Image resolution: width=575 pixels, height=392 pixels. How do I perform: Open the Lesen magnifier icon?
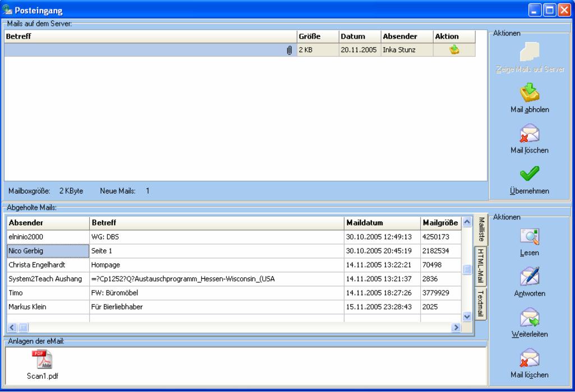(530, 236)
